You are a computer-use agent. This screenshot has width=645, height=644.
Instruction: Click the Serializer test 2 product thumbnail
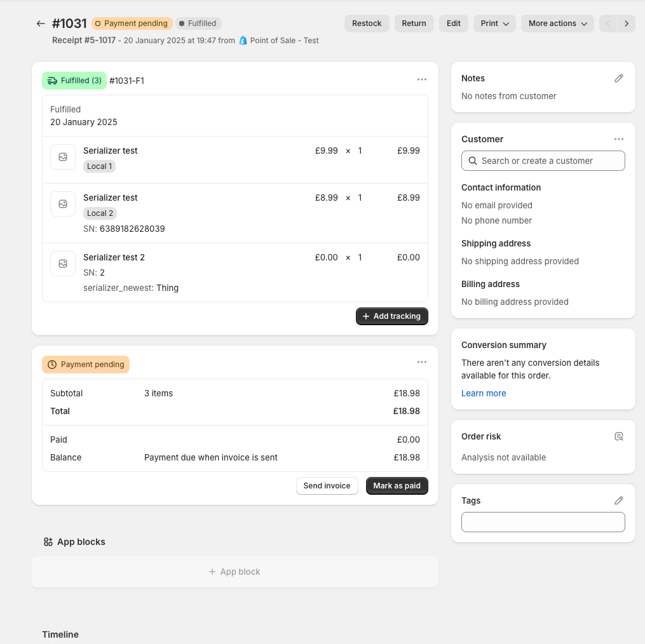(63, 264)
